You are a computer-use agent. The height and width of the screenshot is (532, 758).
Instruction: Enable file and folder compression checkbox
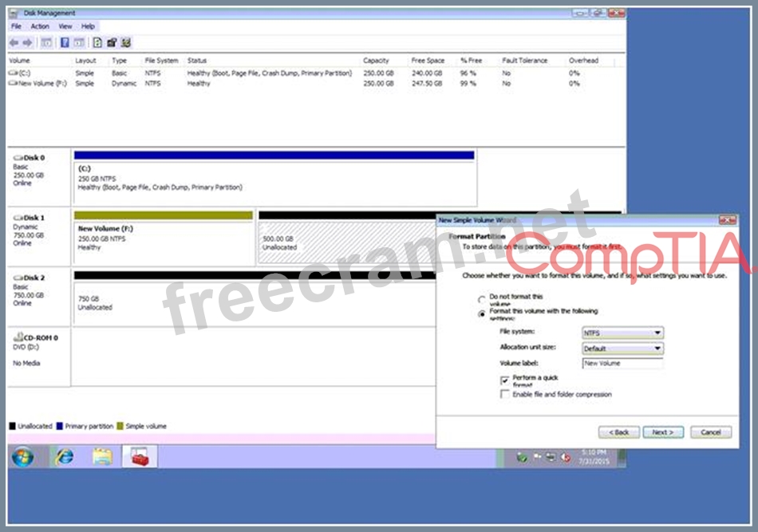[505, 394]
